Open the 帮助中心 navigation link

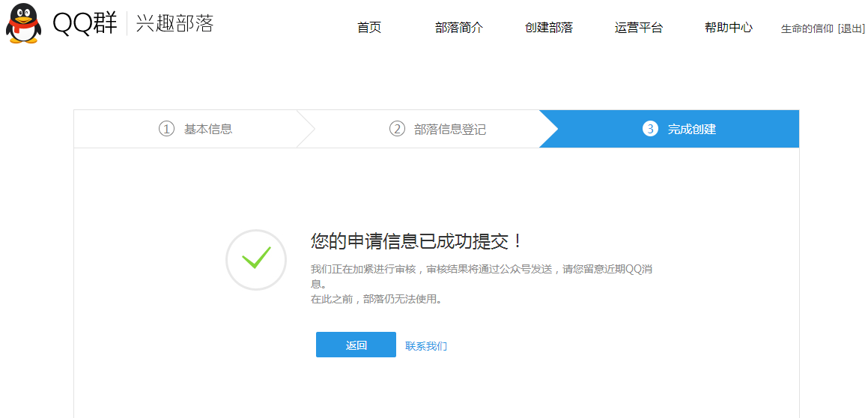[x=729, y=28]
